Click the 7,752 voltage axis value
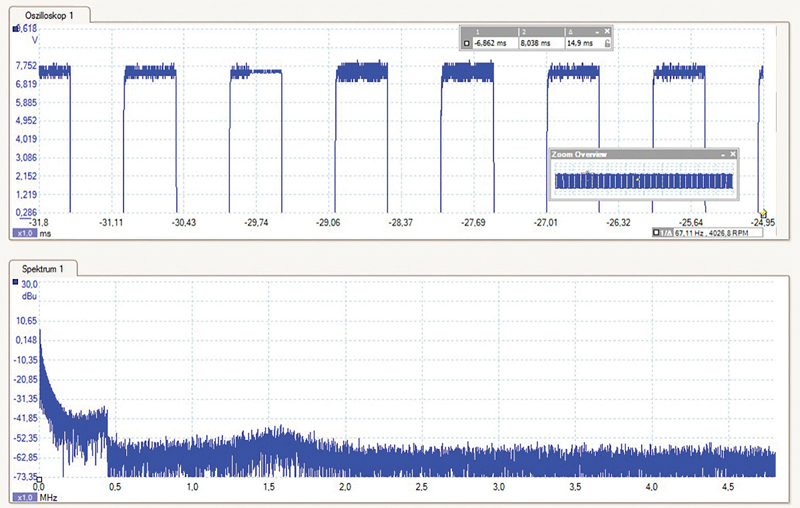Image resolution: width=800 pixels, height=508 pixels. [27, 65]
